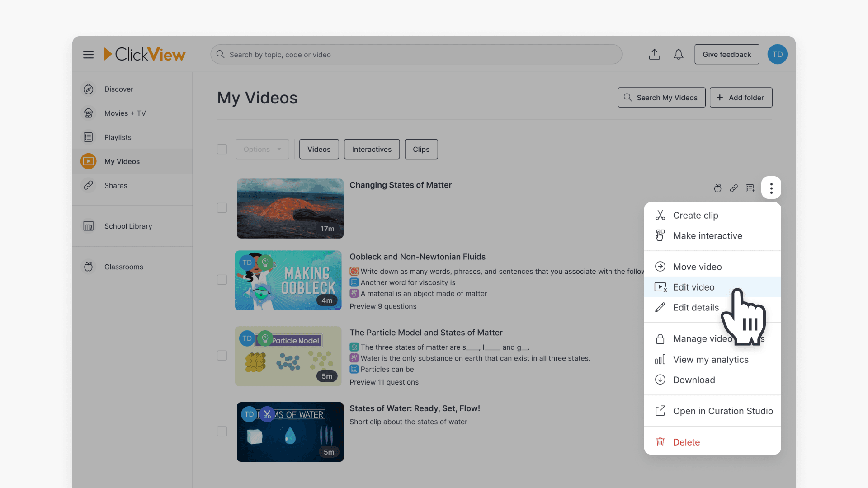The height and width of the screenshot is (488, 868).
Task: Choose Edit video from the menu
Action: tap(693, 287)
